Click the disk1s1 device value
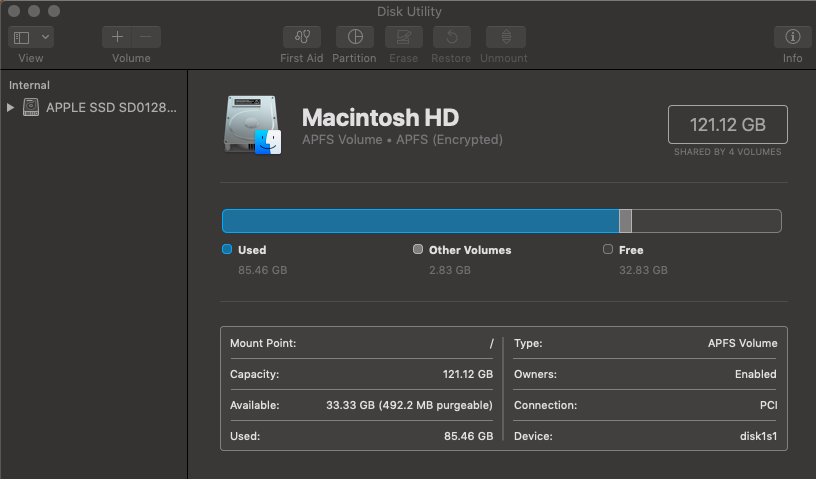Image resolution: width=816 pixels, height=479 pixels. point(758,436)
